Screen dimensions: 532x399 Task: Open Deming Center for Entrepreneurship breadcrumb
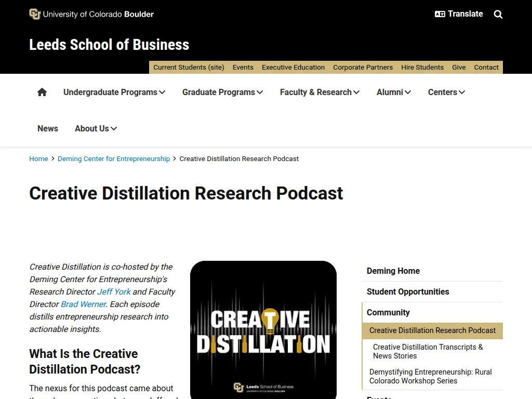click(x=114, y=159)
